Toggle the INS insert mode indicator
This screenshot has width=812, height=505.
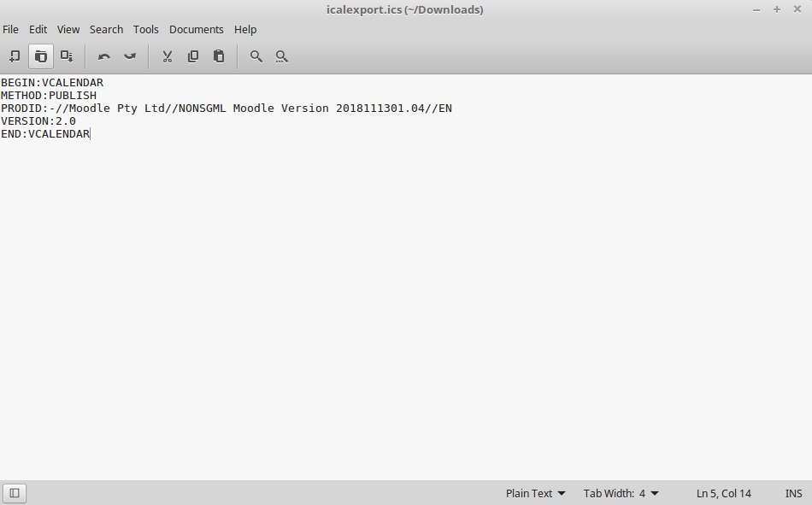point(793,494)
